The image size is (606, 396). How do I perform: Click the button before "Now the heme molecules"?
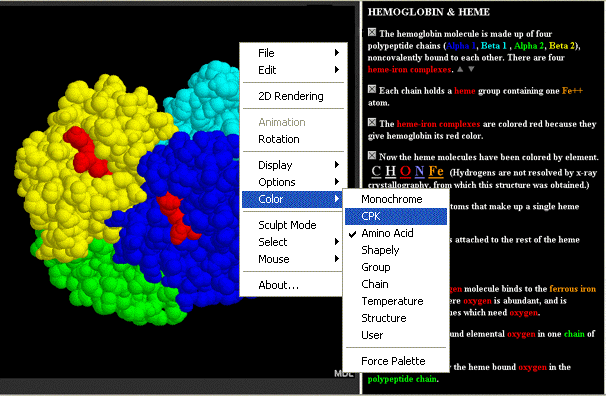point(372,155)
